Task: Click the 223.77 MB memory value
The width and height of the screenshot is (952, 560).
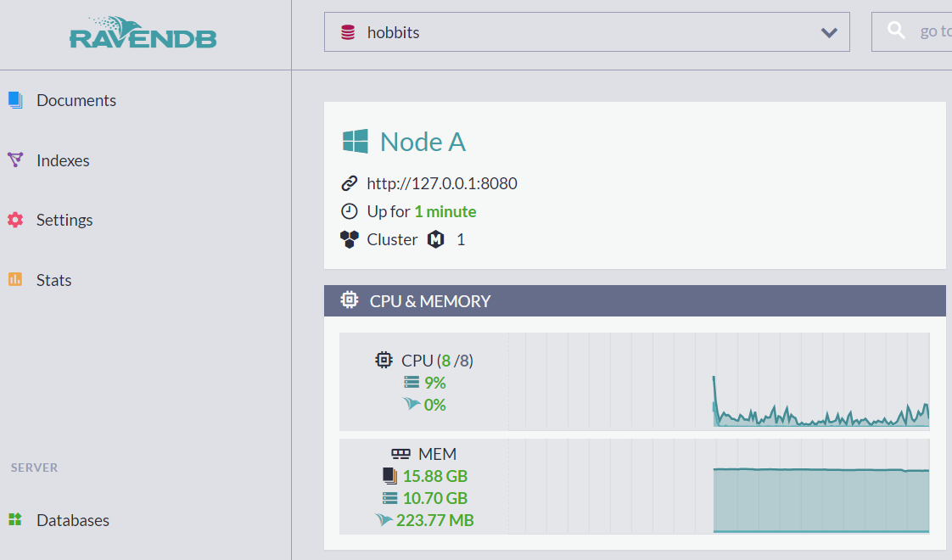Action: pyautogui.click(x=434, y=520)
